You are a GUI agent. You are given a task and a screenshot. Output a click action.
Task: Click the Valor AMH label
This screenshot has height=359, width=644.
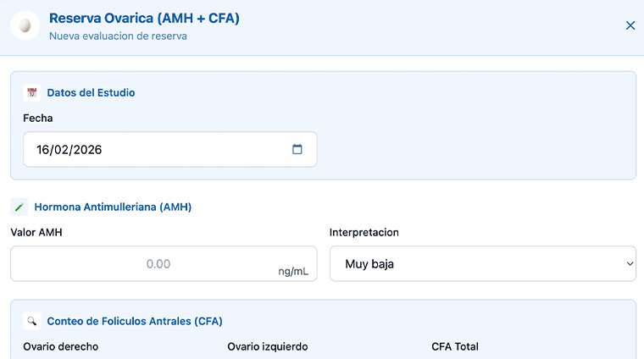[36, 232]
